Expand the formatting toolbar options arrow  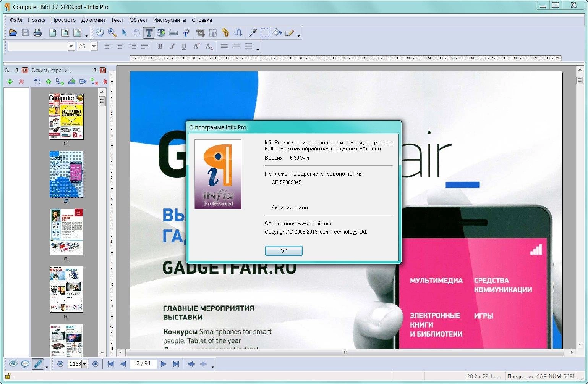click(x=258, y=50)
